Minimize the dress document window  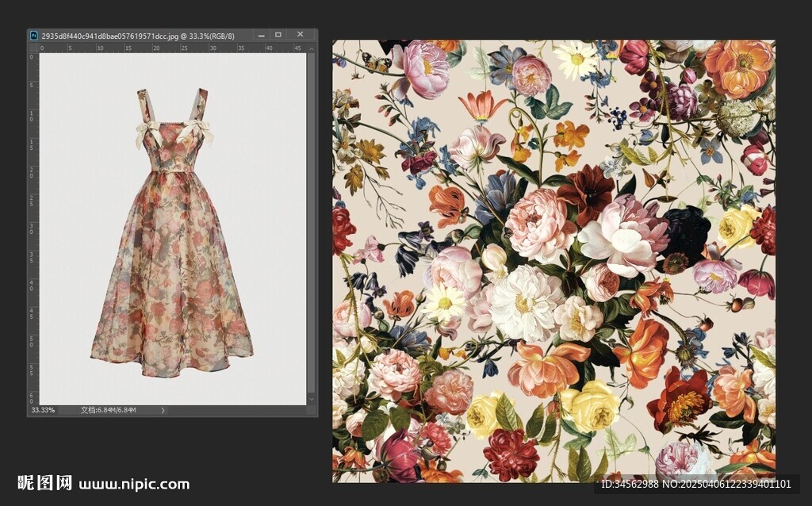(260, 35)
